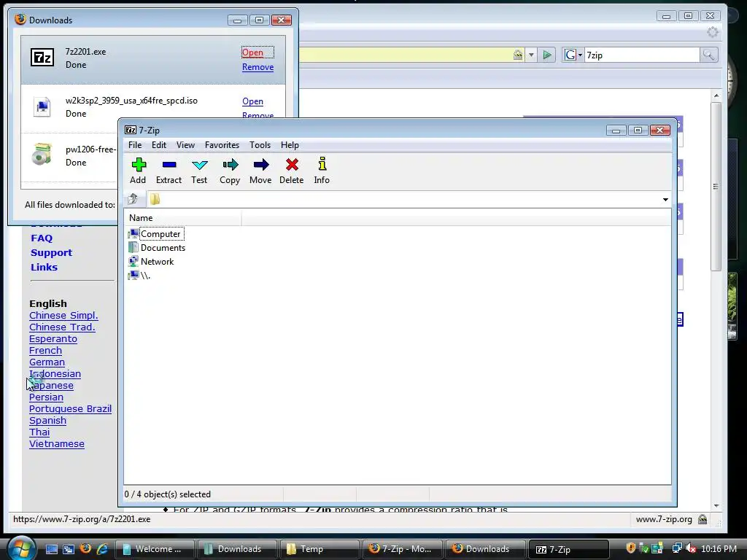Open the View menu in 7-Zip

[185, 145]
